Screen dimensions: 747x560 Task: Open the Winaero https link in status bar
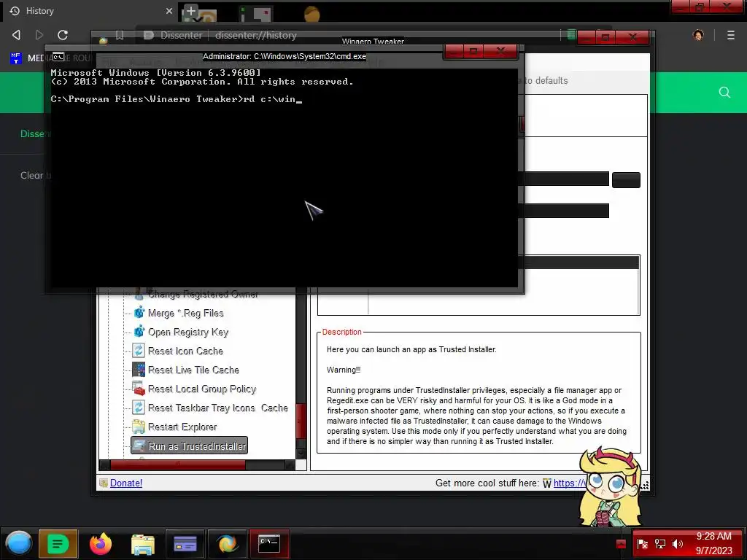569,483
